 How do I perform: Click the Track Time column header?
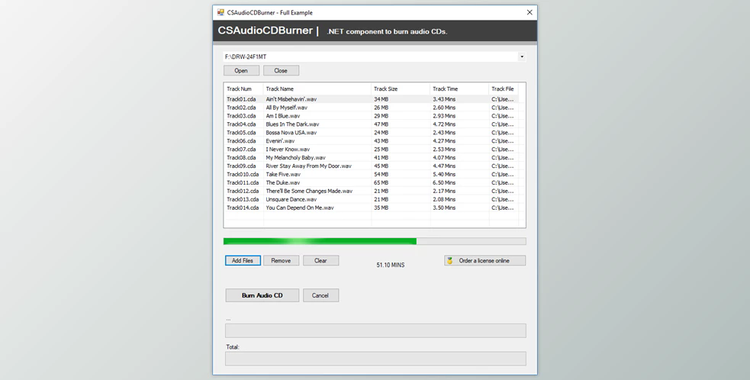(460, 89)
